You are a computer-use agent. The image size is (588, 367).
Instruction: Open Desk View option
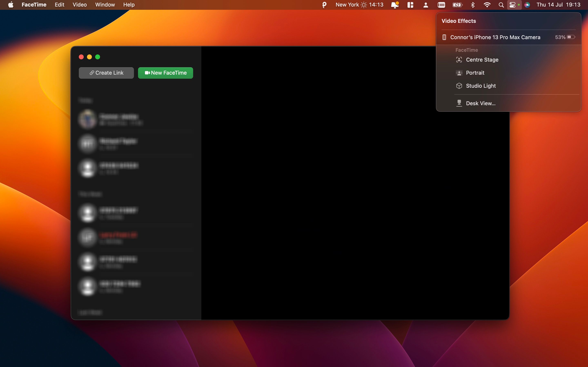(x=480, y=103)
